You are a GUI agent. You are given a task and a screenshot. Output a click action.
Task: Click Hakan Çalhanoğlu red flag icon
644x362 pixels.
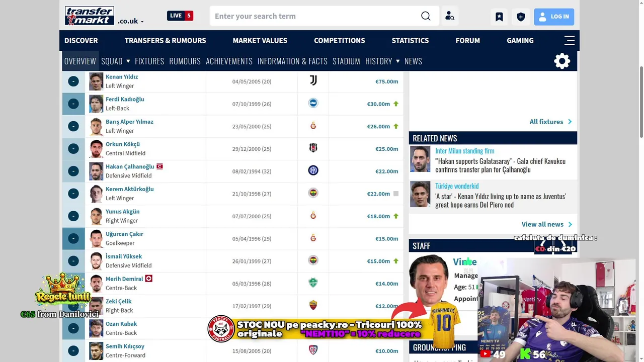[159, 166]
